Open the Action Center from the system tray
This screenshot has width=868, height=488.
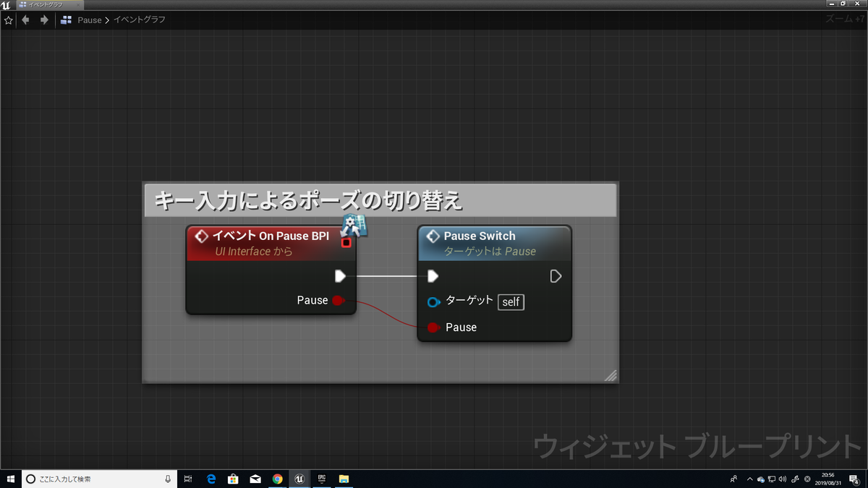point(854,478)
